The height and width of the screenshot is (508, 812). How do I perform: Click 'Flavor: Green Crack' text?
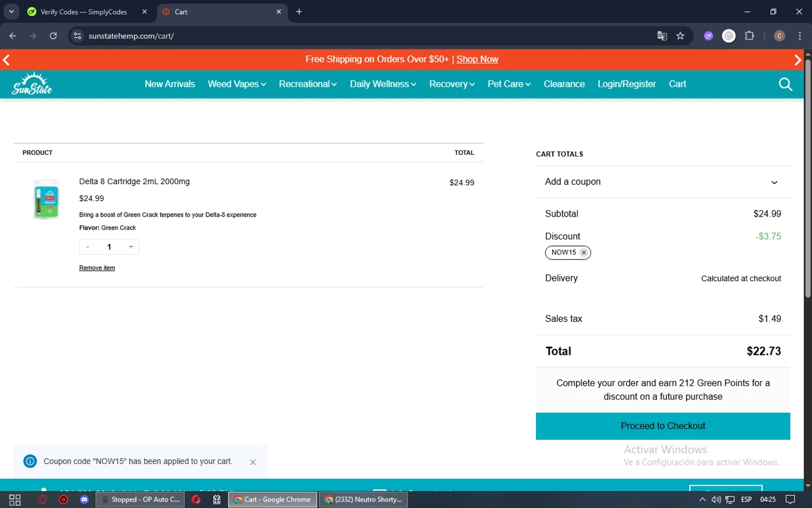107,228
